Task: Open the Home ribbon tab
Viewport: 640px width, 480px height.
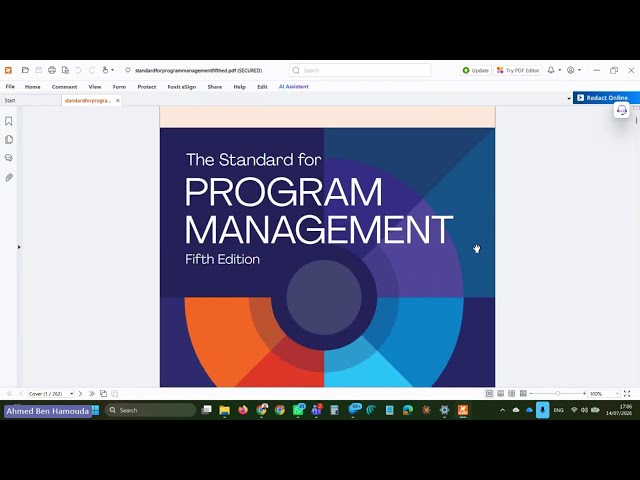Action: tap(33, 87)
